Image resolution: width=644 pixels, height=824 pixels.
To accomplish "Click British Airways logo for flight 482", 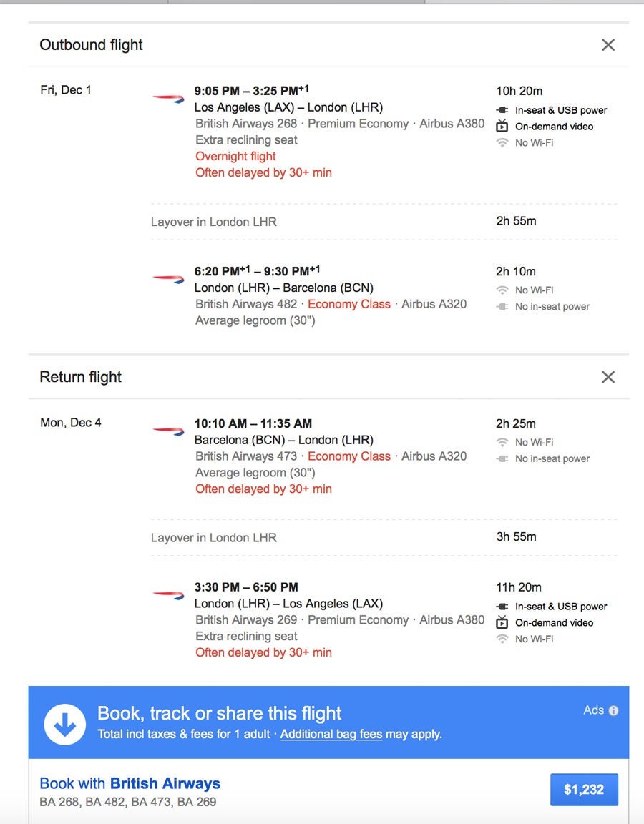I will click(x=168, y=278).
